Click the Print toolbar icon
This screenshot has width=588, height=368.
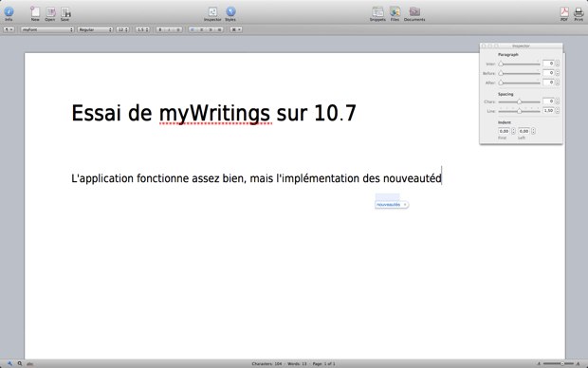click(579, 13)
